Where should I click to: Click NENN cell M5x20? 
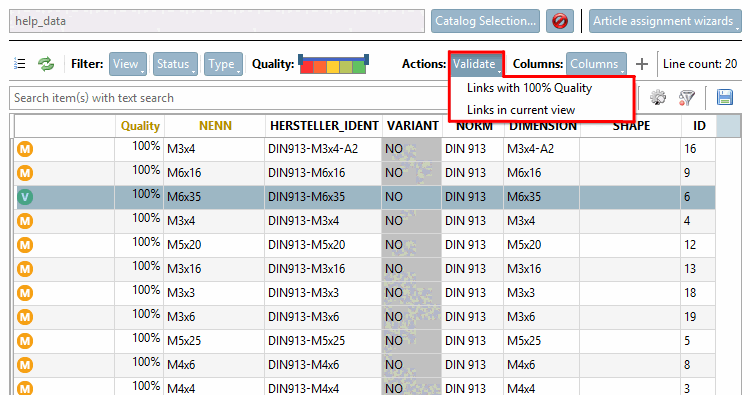pos(214,245)
